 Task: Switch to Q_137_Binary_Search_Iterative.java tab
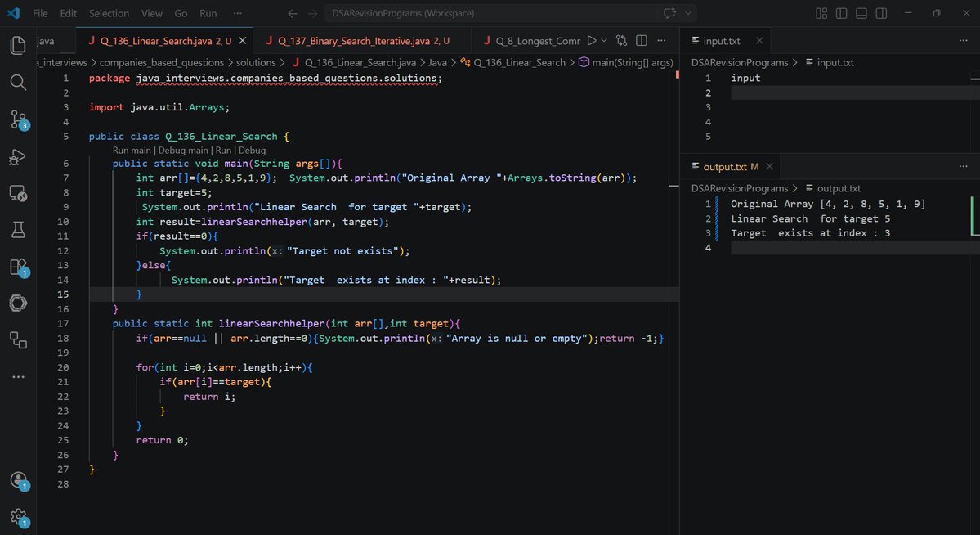tap(362, 41)
